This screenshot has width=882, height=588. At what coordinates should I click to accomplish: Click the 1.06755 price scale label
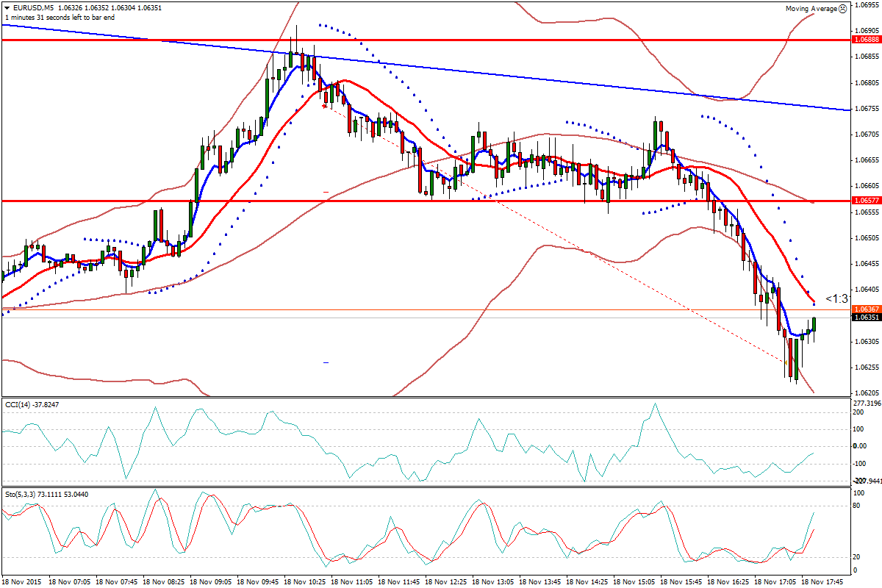pos(866,108)
